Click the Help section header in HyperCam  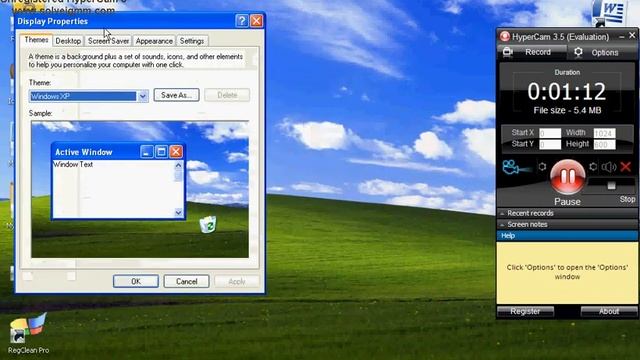[567, 236]
